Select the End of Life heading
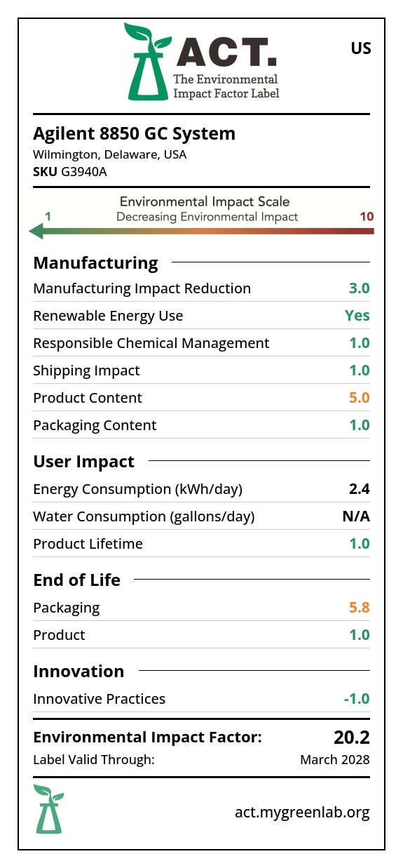This screenshot has height=868, width=403. click(77, 580)
